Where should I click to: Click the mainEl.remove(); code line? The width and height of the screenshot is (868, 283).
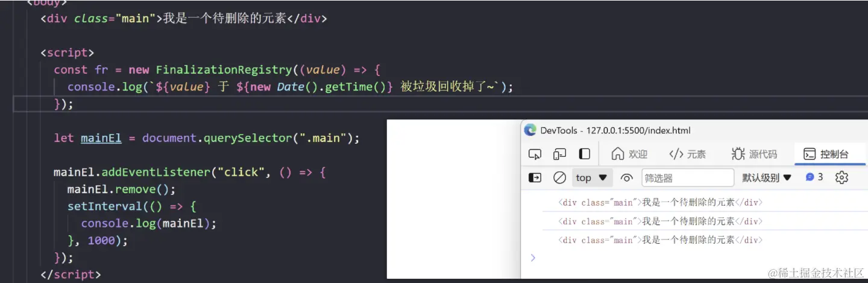coord(121,189)
